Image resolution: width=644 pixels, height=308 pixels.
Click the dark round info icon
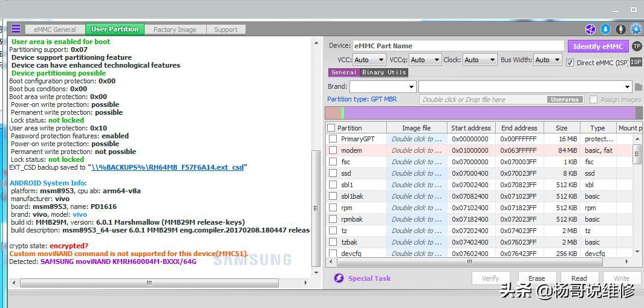point(620,29)
